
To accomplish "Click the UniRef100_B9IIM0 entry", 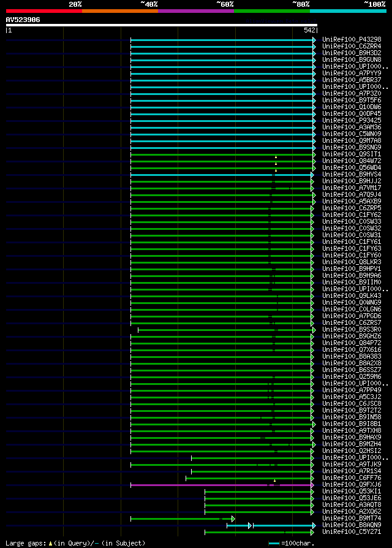I will pyautogui.click(x=352, y=283).
